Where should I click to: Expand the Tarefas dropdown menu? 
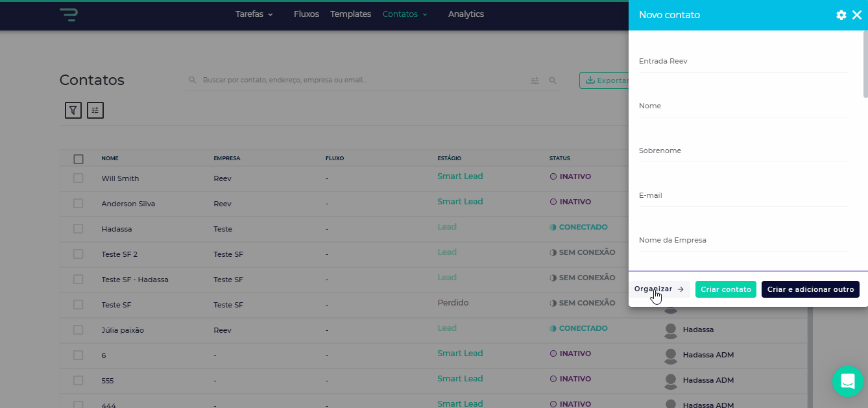click(254, 14)
